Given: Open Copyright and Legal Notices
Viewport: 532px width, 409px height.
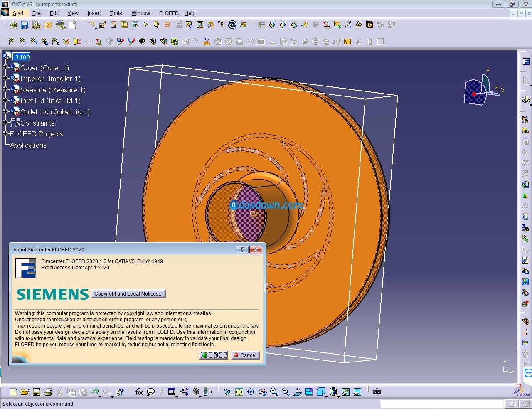Looking at the screenshot, I should 128,294.
